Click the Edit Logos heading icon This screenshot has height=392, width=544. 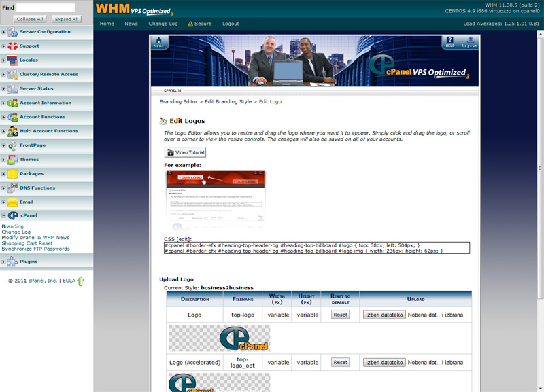pyautogui.click(x=163, y=121)
